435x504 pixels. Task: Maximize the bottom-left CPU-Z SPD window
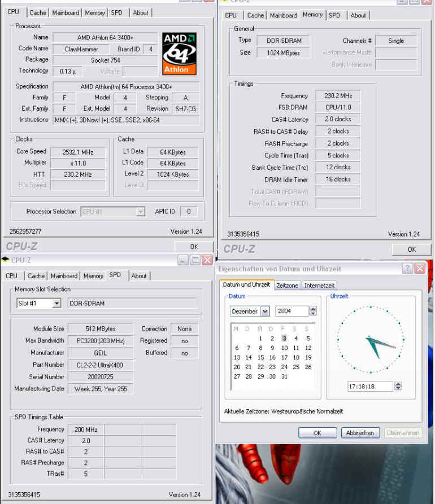point(195,260)
